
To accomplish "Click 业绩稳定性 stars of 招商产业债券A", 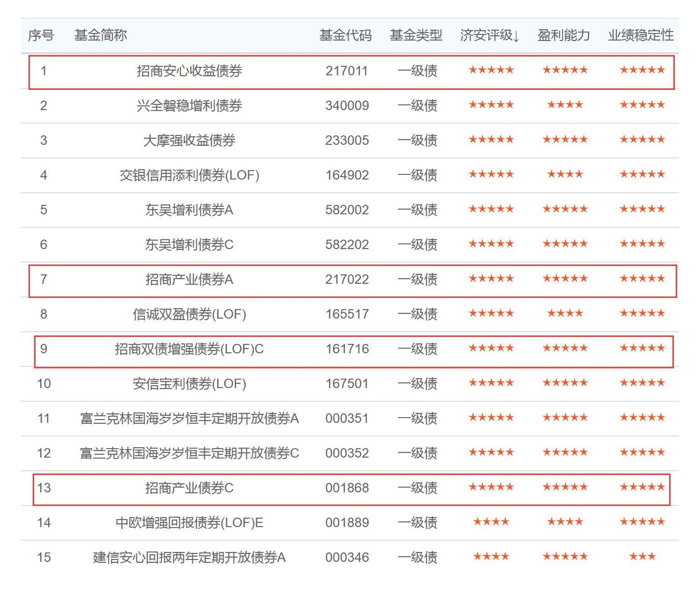I will 642,278.
